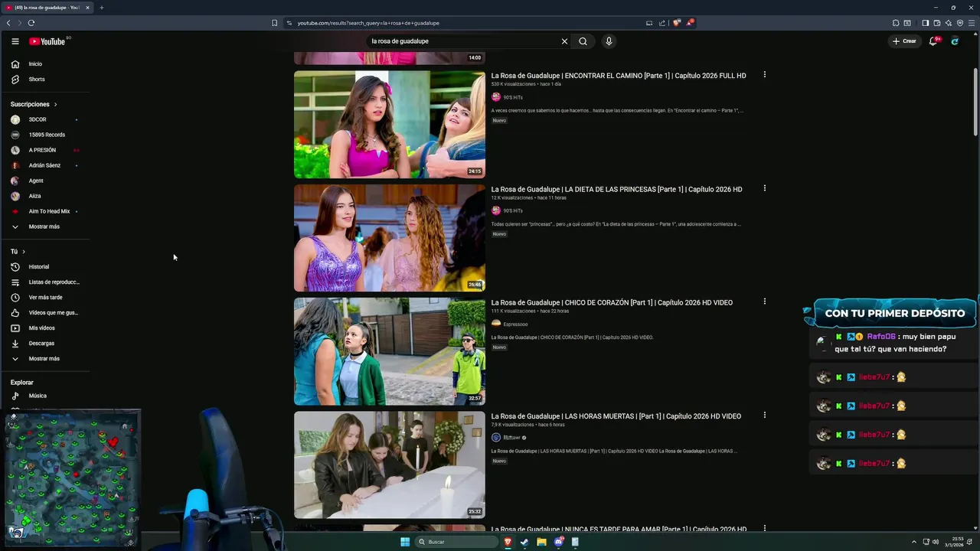Open the YouTube hamburger guide menu

coord(15,41)
